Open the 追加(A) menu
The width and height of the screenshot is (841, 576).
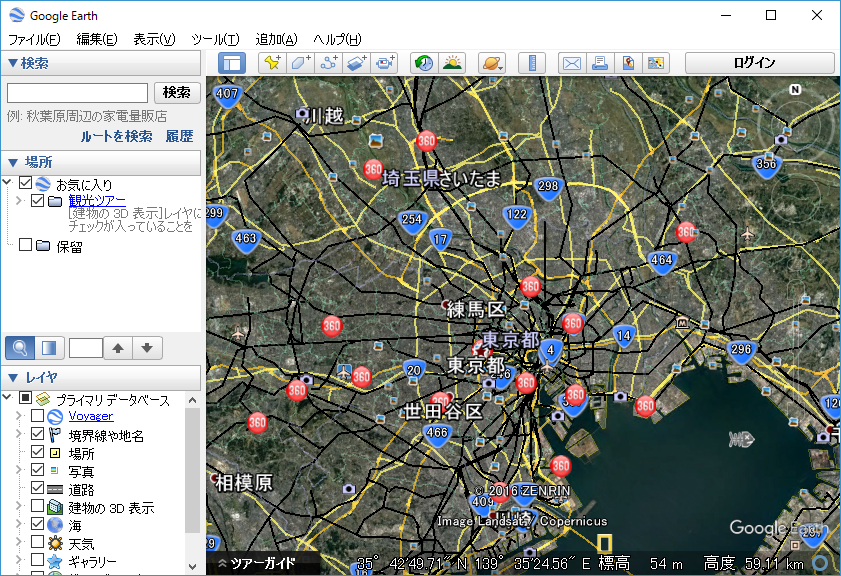pyautogui.click(x=276, y=40)
